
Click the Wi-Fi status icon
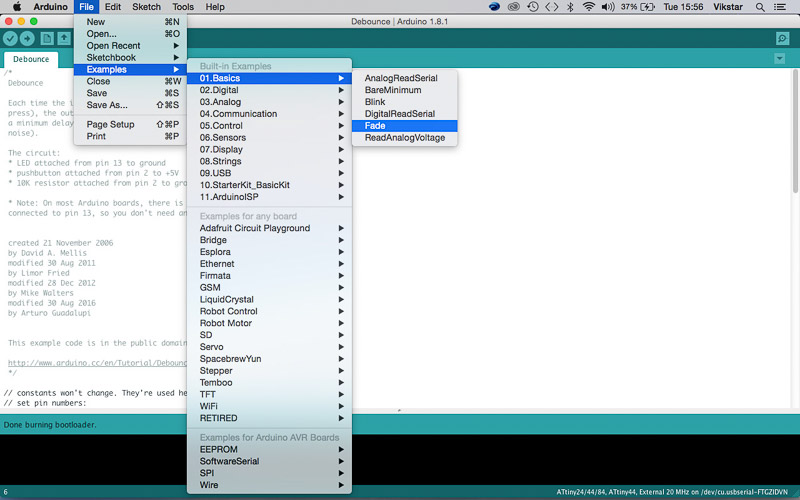coord(589,7)
